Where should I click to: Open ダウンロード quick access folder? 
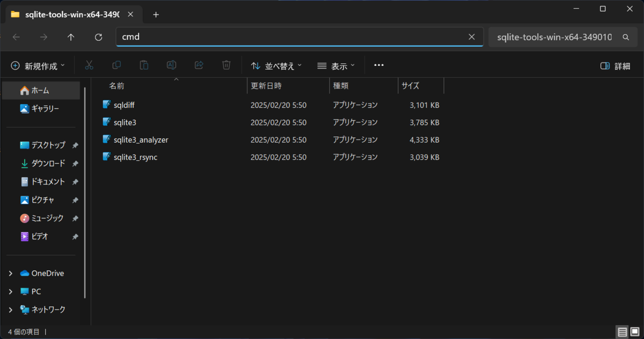pyautogui.click(x=42, y=164)
